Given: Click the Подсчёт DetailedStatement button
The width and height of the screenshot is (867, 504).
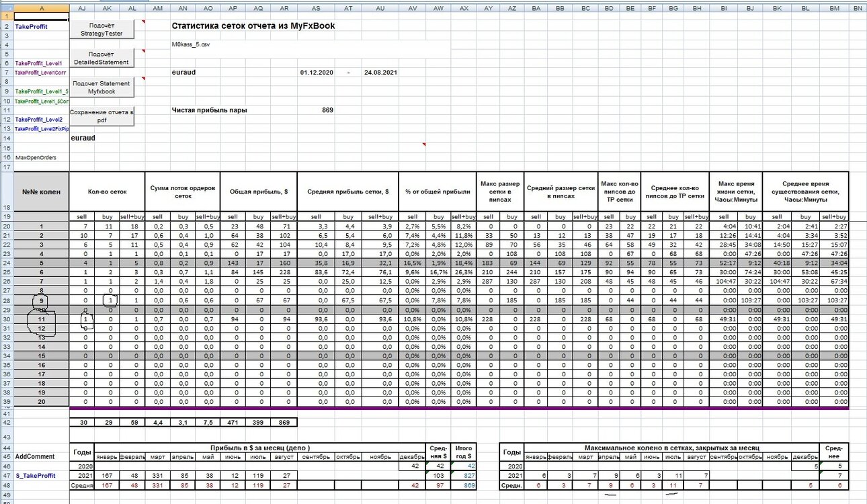Looking at the screenshot, I should [x=102, y=58].
